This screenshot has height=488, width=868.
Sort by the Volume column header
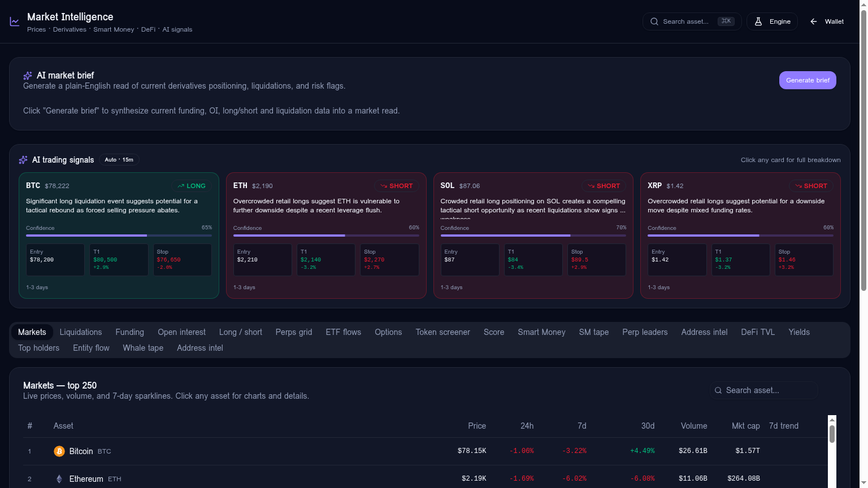(694, 426)
